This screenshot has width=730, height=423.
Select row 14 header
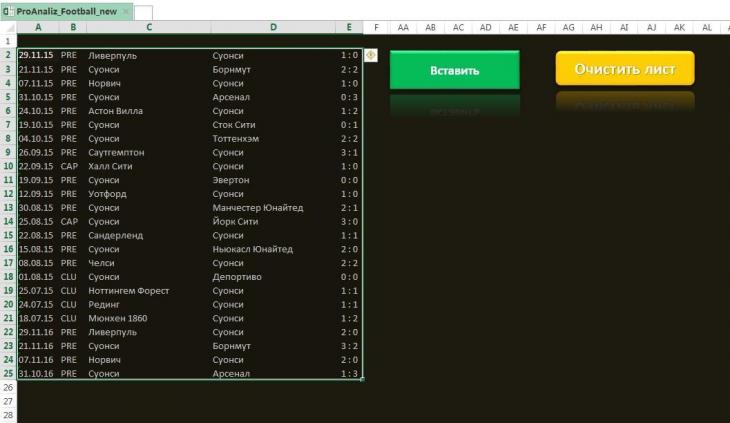pyautogui.click(x=8, y=222)
